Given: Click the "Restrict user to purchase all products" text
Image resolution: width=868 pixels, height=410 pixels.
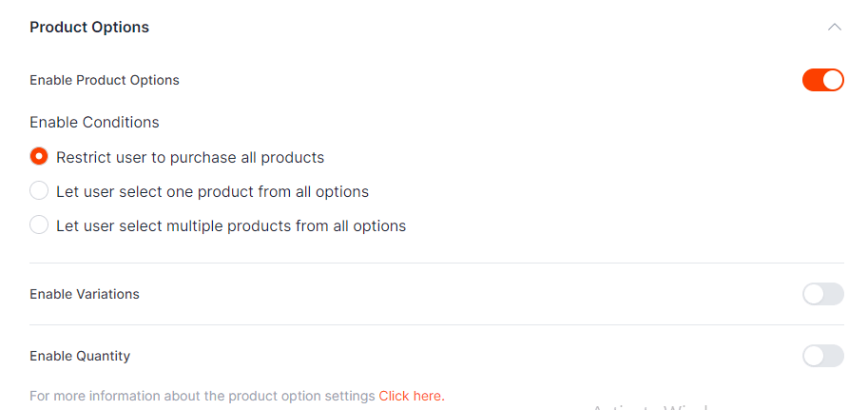Looking at the screenshot, I should (190, 157).
